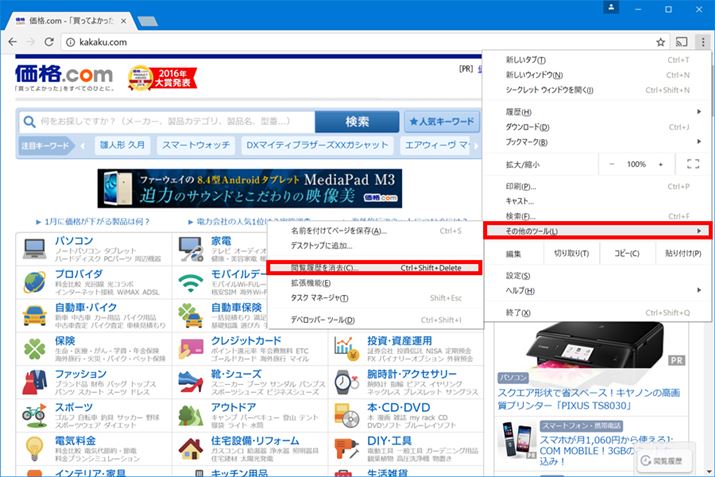Toggle fullscreen icon in zoom row
The width and height of the screenshot is (715, 477).
pyautogui.click(x=693, y=164)
